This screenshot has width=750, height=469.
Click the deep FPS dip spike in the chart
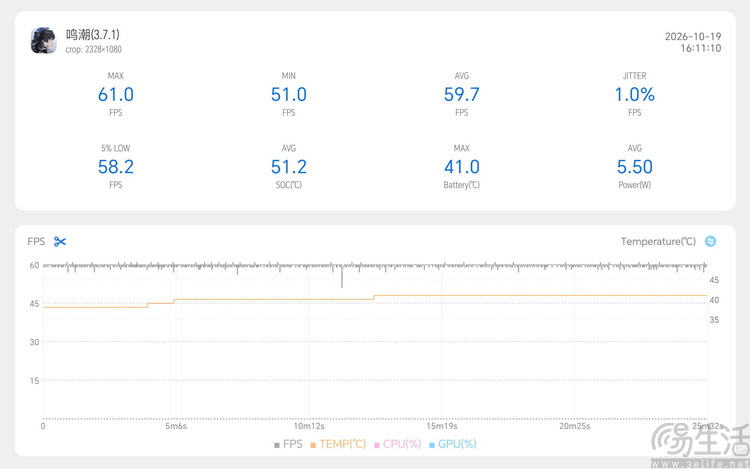(x=342, y=277)
